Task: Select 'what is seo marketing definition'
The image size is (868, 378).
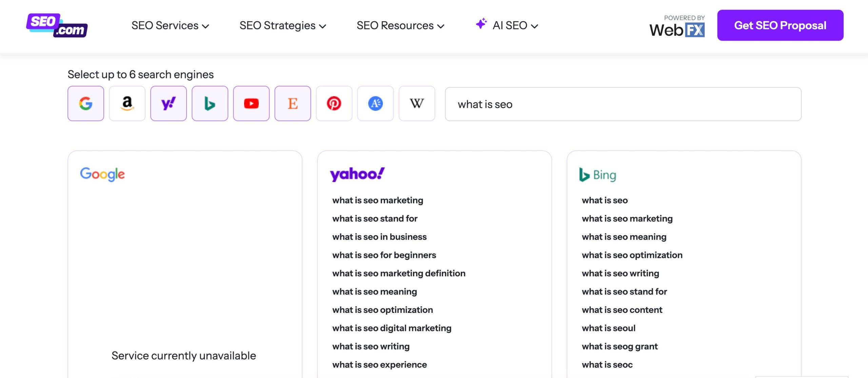Action: (x=399, y=274)
